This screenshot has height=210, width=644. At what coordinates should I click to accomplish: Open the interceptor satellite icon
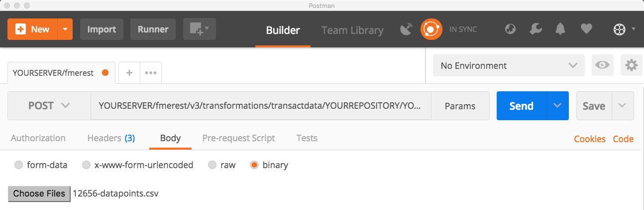point(407,29)
